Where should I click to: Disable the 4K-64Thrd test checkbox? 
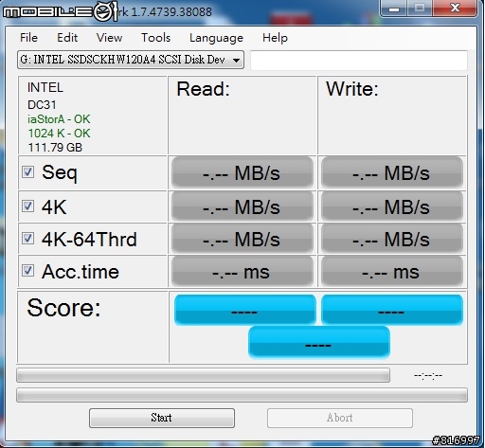pos(27,239)
